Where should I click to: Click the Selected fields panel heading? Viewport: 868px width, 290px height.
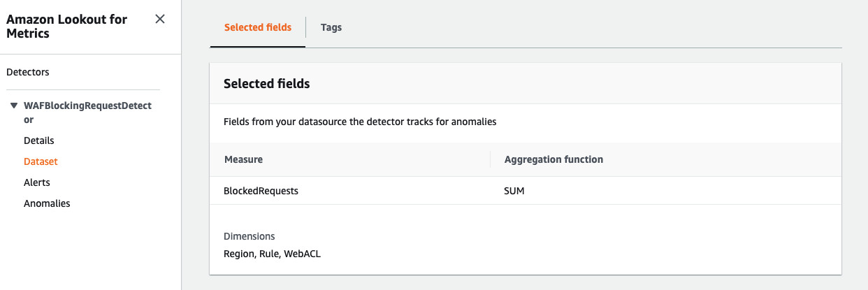click(x=267, y=84)
